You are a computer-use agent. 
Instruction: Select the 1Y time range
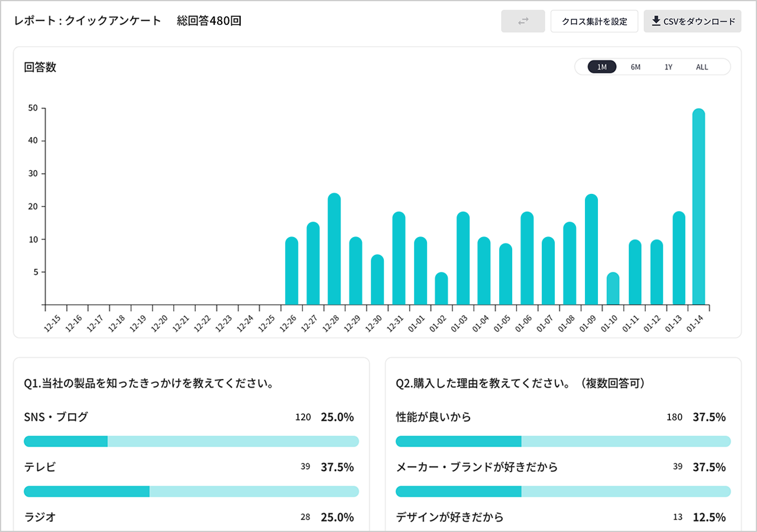pyautogui.click(x=668, y=67)
